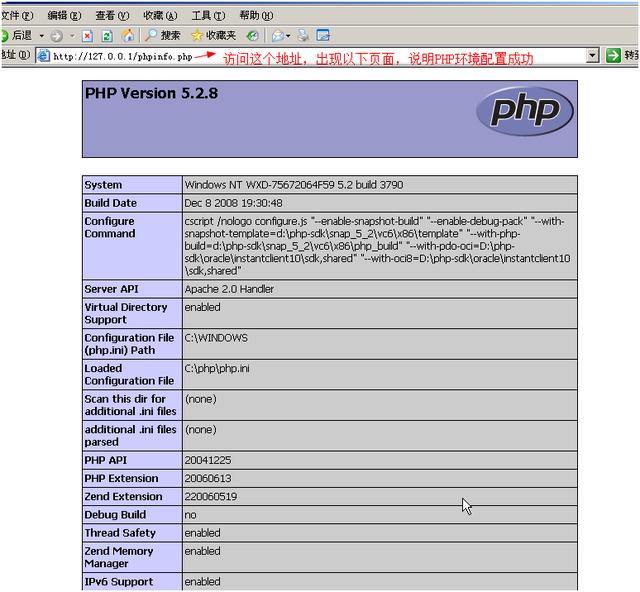This screenshot has width=640, height=592.
Task: Click the PHP API label
Action: coord(106,460)
